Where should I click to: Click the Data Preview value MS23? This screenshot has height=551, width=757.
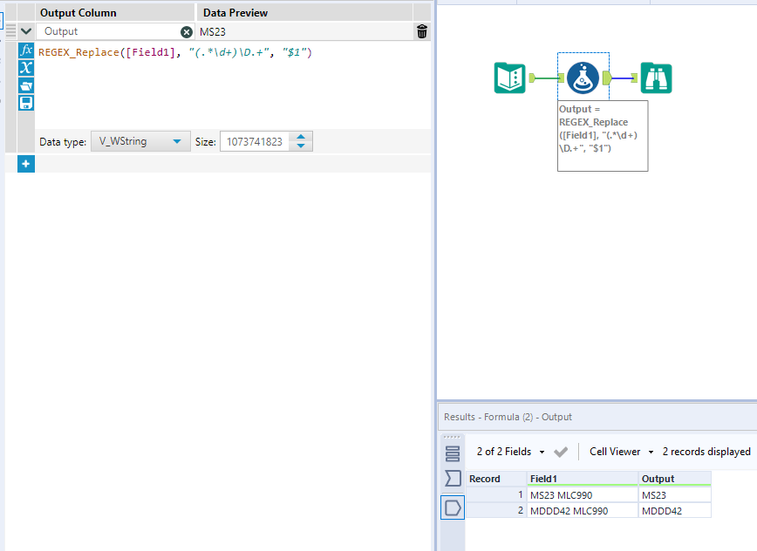coord(212,32)
